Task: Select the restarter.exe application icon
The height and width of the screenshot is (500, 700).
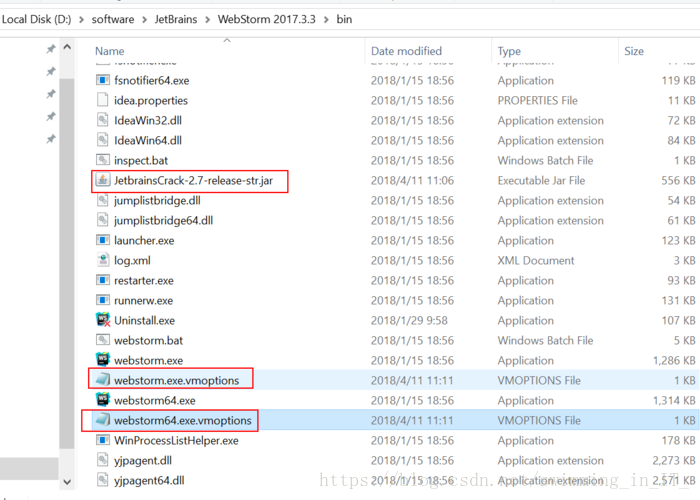Action: [103, 280]
